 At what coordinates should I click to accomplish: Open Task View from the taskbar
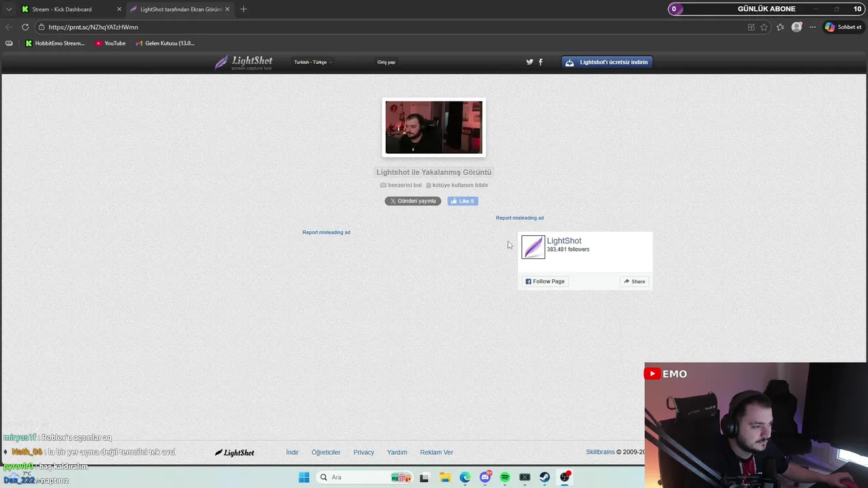425,477
